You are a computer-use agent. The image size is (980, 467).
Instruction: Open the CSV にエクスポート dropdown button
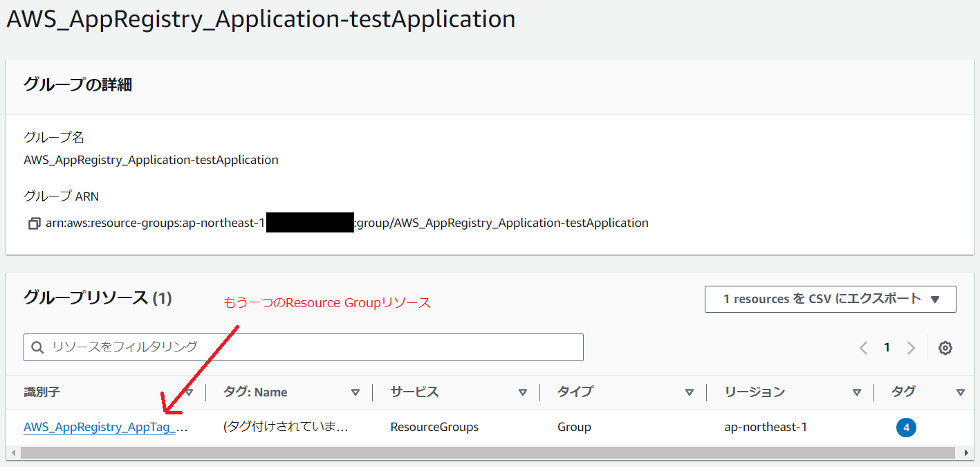click(831, 299)
